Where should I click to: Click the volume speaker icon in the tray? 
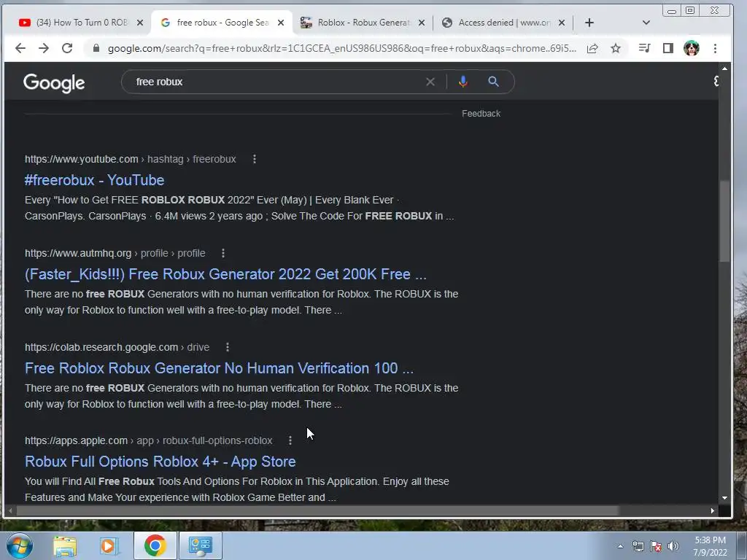[x=673, y=546]
